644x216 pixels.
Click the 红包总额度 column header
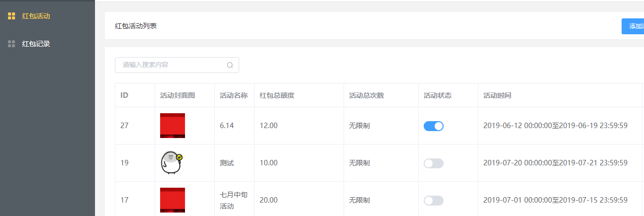coord(277,95)
